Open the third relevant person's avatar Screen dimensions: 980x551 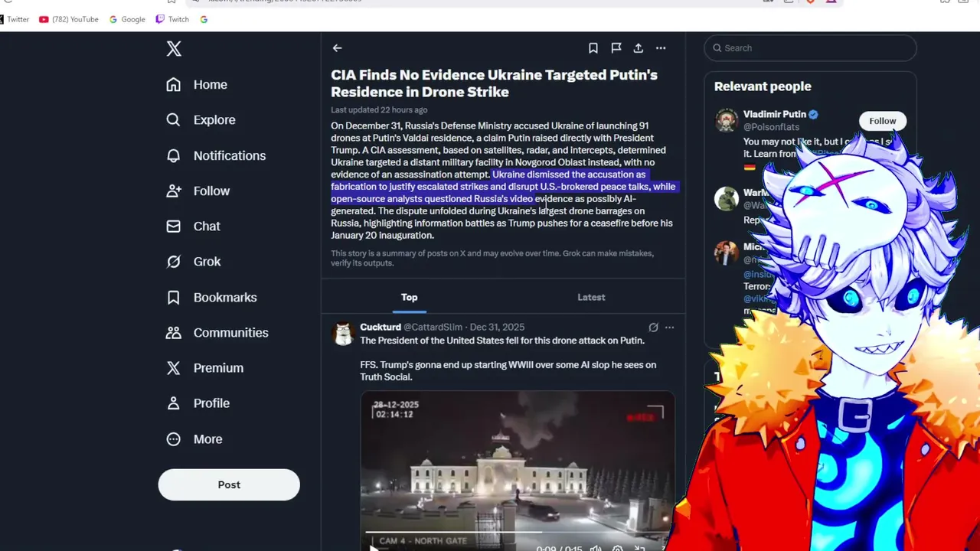click(x=727, y=253)
